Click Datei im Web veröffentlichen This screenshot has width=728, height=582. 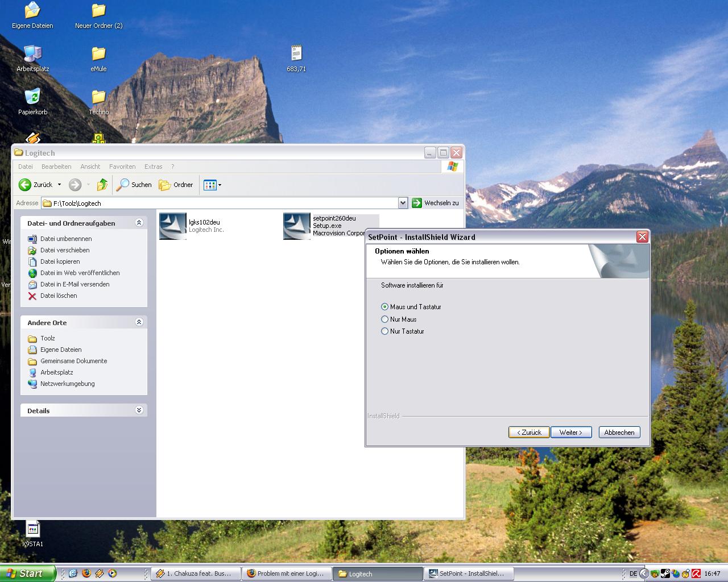pos(80,273)
